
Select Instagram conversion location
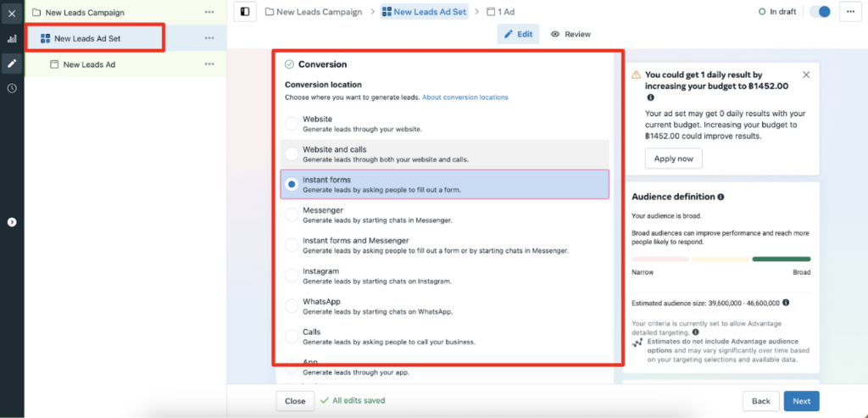pyautogui.click(x=444, y=276)
